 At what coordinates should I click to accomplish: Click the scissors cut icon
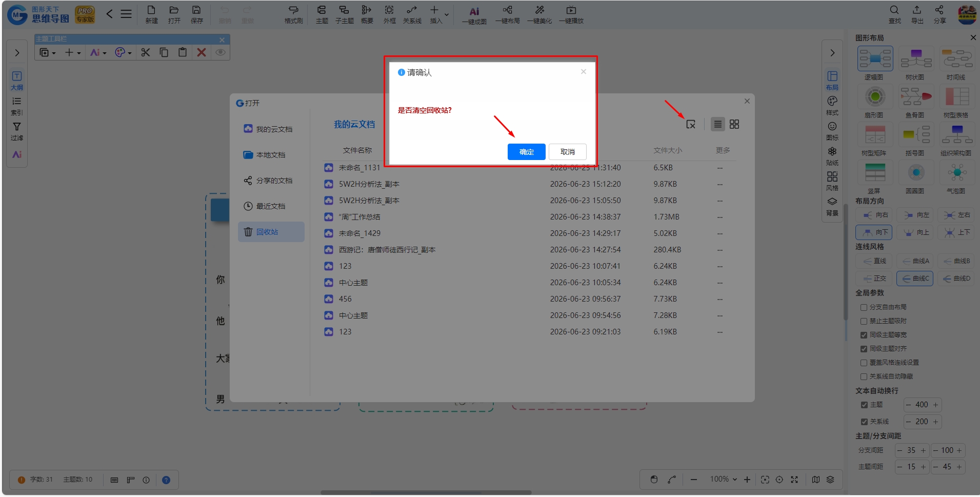pyautogui.click(x=146, y=52)
